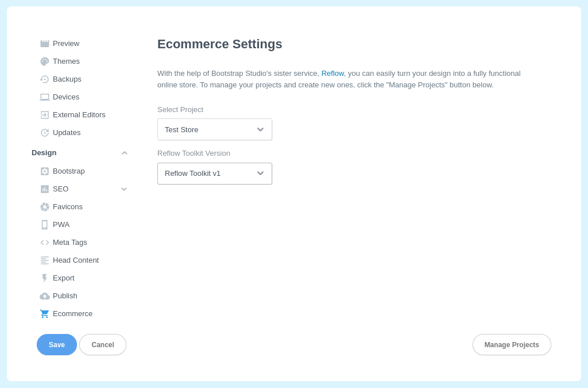Open the Devices settings section
The height and width of the screenshot is (388, 588).
[x=65, y=97]
